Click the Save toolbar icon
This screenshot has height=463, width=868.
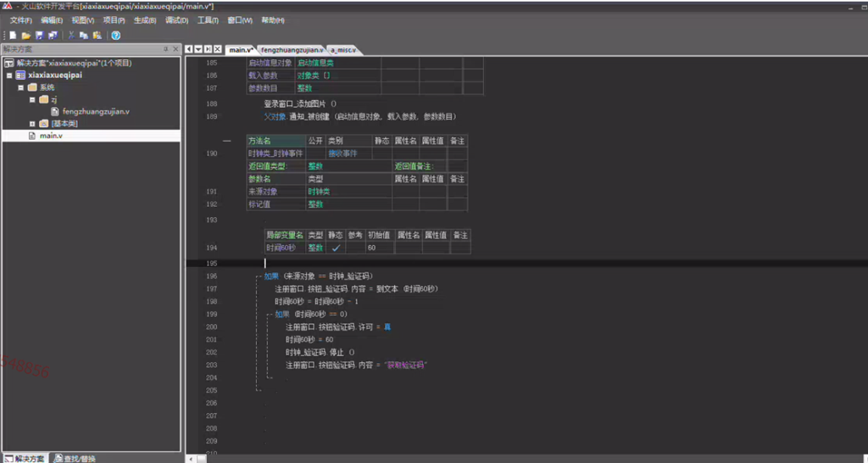pyautogui.click(x=39, y=36)
